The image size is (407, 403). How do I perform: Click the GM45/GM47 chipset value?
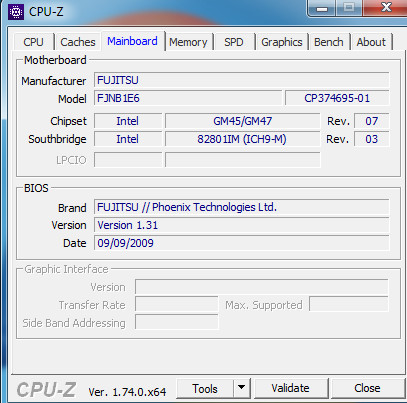coord(243,121)
